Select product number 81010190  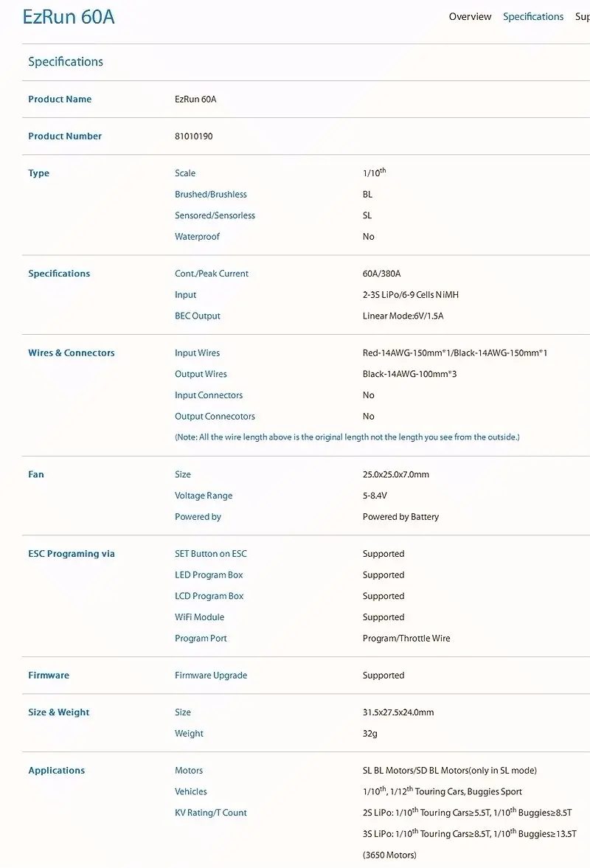pyautogui.click(x=194, y=136)
